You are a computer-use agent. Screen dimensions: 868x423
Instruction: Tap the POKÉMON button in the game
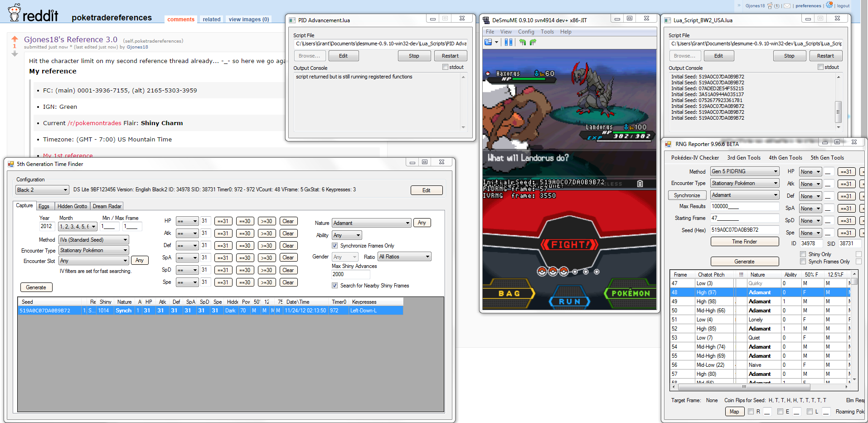click(x=630, y=293)
